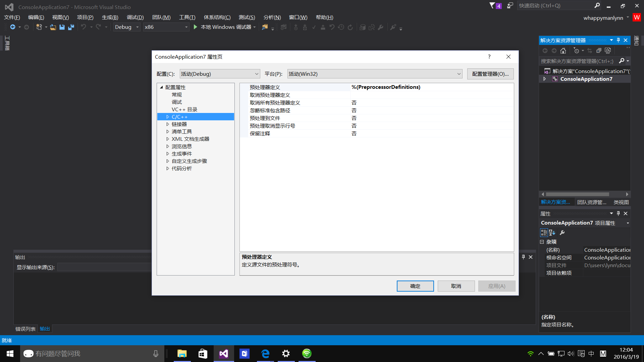
Task: Click the Open File folder icon
Action: [53, 27]
